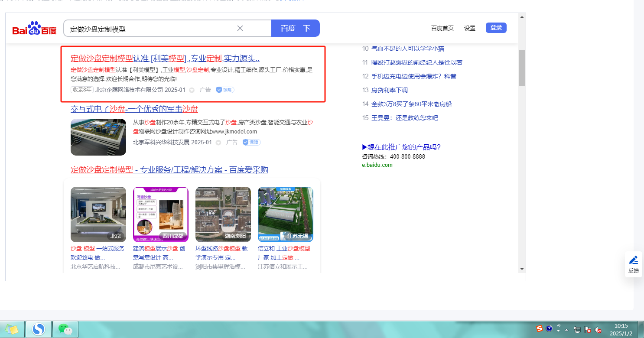Show hidden tray icons arrow
Viewport: 644px width, 338px height.
pyautogui.click(x=567, y=330)
